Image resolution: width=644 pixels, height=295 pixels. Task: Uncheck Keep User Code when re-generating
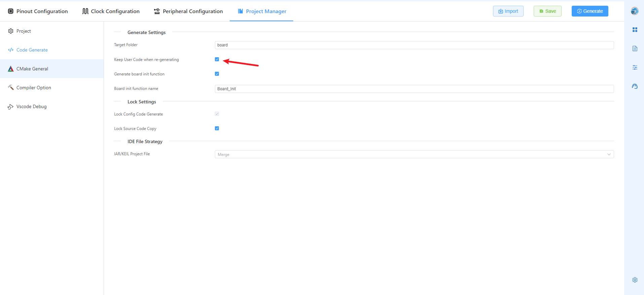(217, 59)
